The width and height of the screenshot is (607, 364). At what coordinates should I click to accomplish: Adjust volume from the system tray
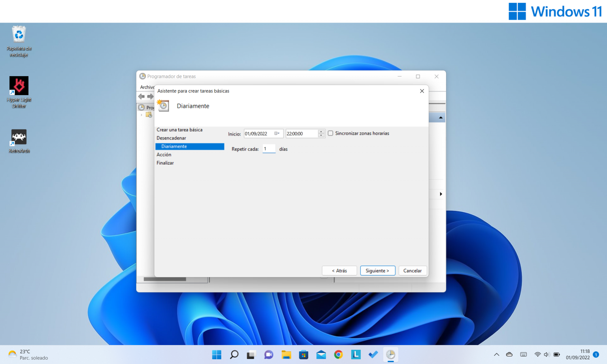pos(547,354)
